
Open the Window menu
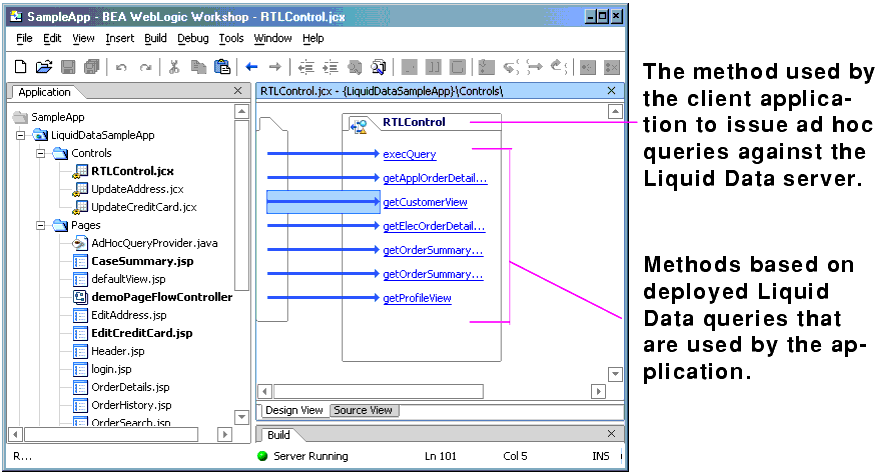(272, 38)
